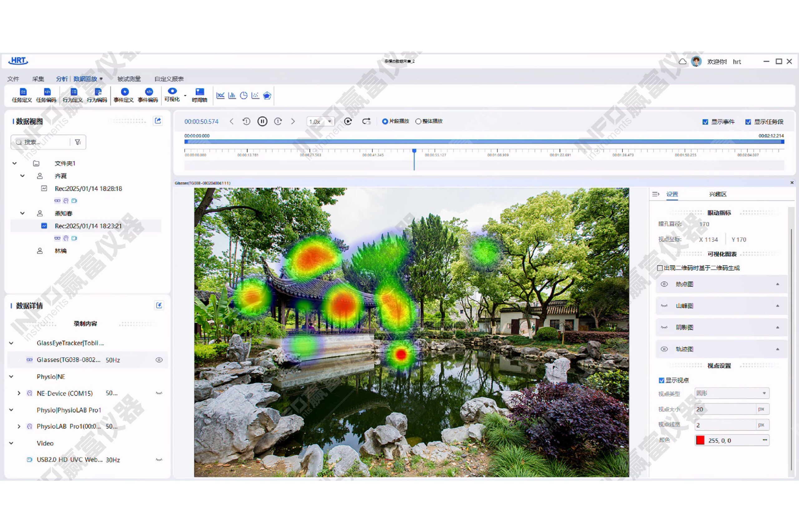Open the 视点类型 圆形 dropdown
The image size is (799, 532).
[x=731, y=393]
